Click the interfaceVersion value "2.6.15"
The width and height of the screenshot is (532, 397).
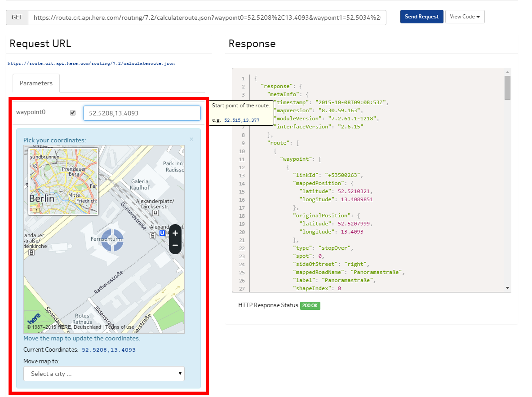350,127
